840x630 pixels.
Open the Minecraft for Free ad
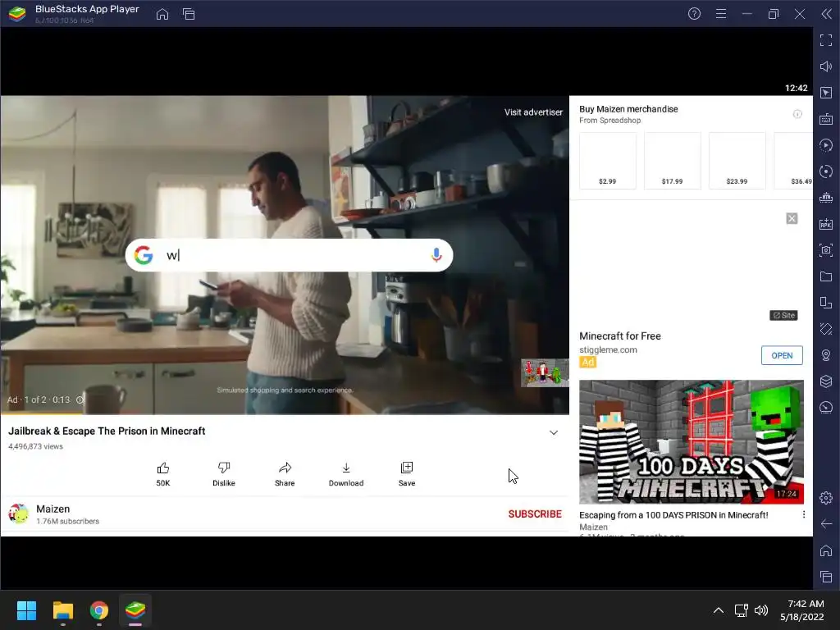(x=782, y=355)
